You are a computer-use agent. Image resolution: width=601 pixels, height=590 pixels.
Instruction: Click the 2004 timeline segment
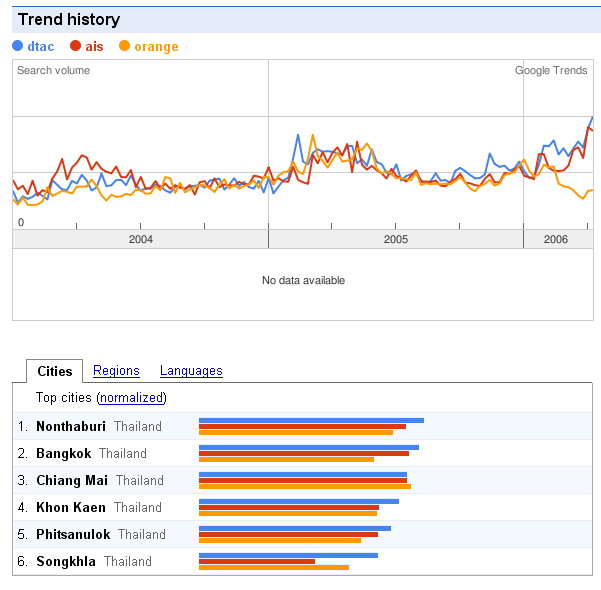point(141,239)
